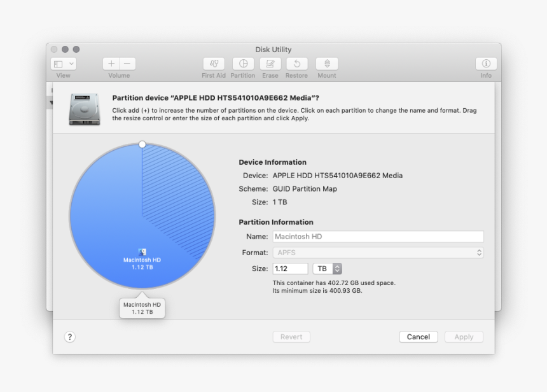Open the Format APFS dropdown
The width and height of the screenshot is (547, 392).
point(378,253)
